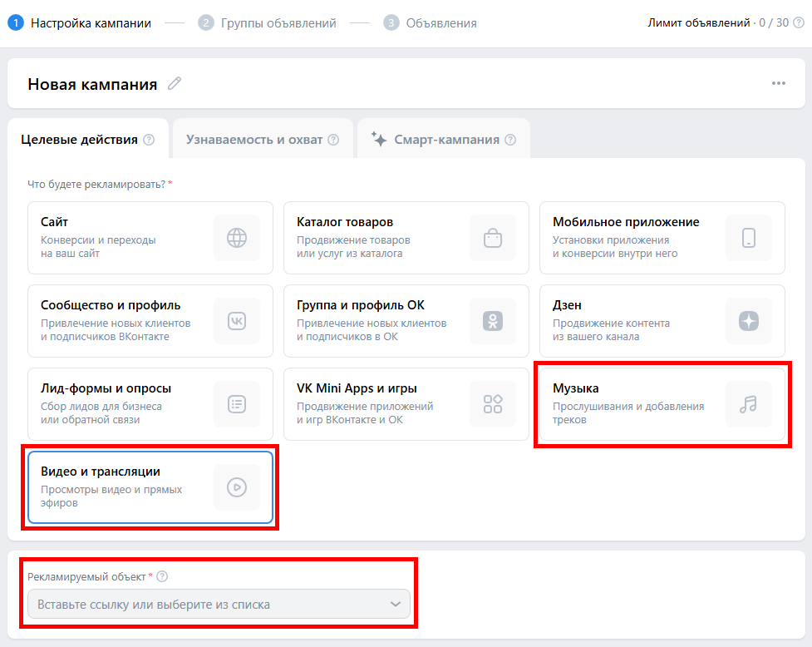The image size is (812, 647).
Task: Click the pencil icon to rename campaign
Action: pos(175,83)
